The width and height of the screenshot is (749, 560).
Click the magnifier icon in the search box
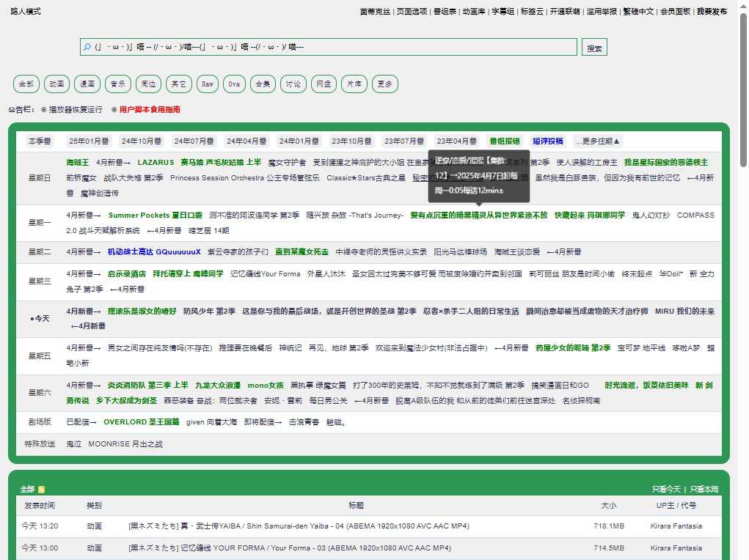[87, 45]
